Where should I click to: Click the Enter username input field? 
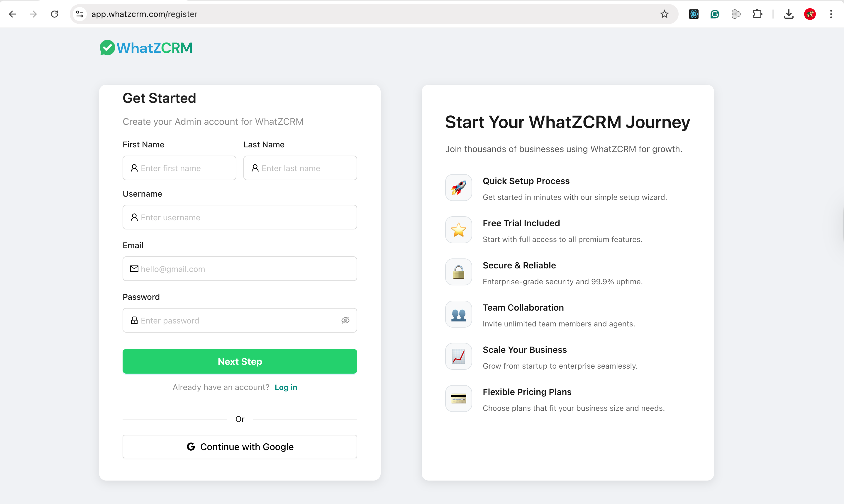point(240,217)
